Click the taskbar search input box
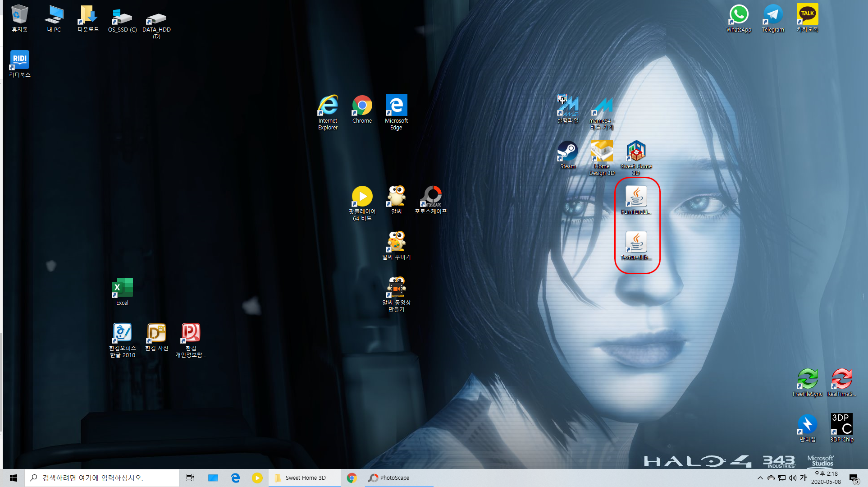The width and height of the screenshot is (868, 487). point(101,478)
